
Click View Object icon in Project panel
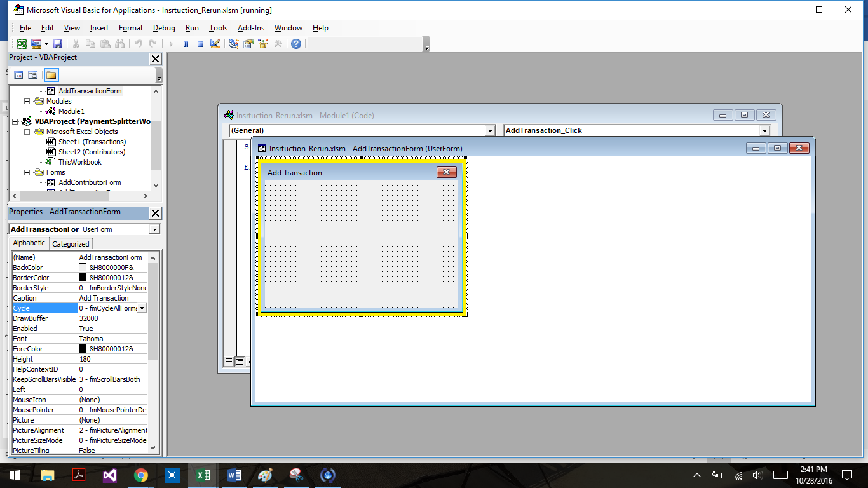(32, 75)
